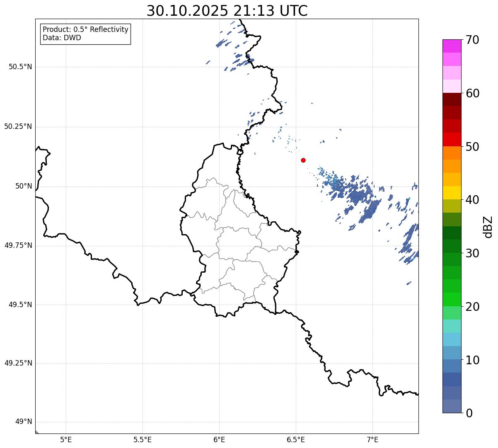Click the latitude label 49.5°N
Screen dimensions: 498x448
click(20, 305)
